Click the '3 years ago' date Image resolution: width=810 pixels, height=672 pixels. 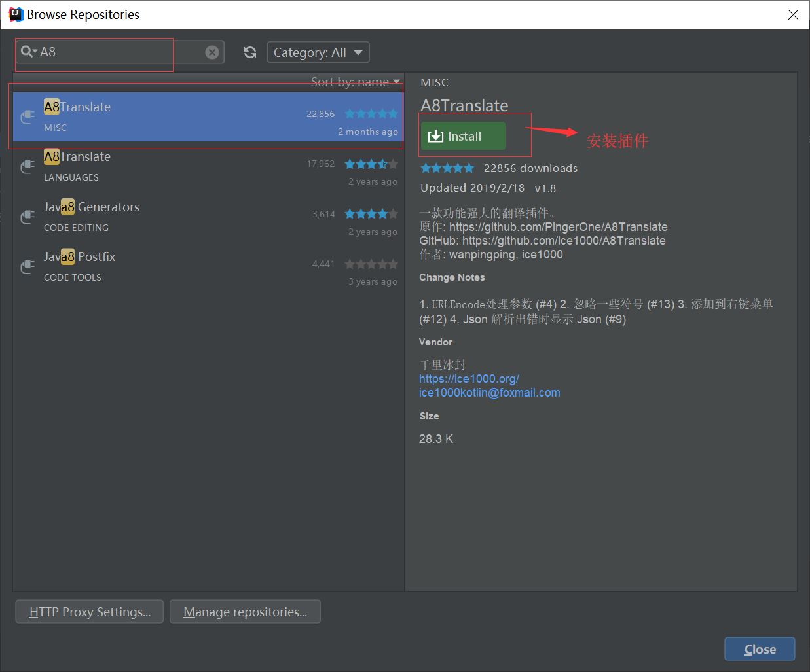coord(373,281)
